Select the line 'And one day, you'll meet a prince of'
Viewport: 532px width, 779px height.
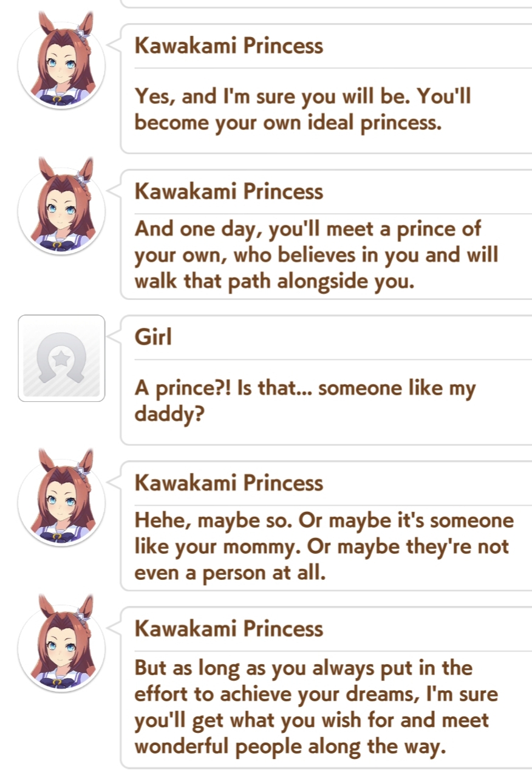[x=307, y=230]
